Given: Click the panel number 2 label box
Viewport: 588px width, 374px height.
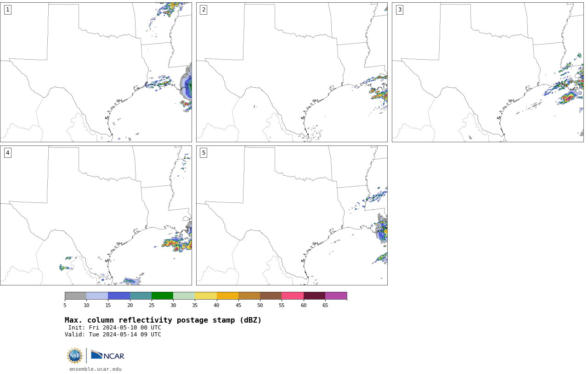Looking at the screenshot, I should [x=204, y=10].
